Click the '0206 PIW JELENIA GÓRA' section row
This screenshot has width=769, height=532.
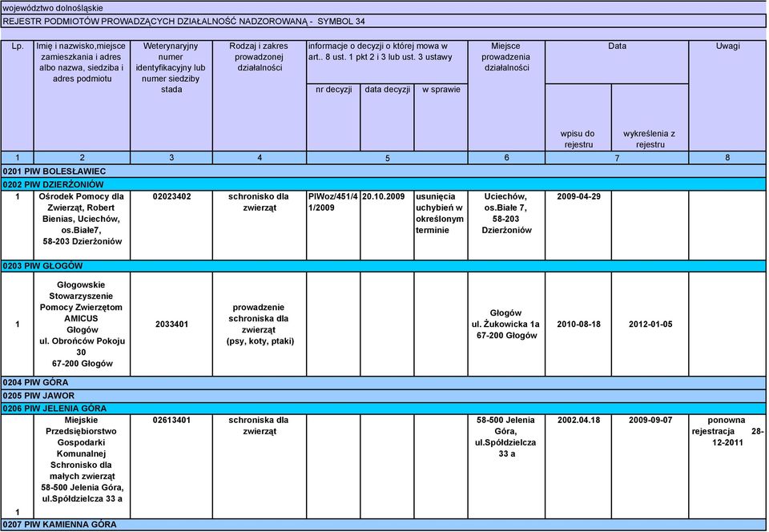(x=383, y=408)
